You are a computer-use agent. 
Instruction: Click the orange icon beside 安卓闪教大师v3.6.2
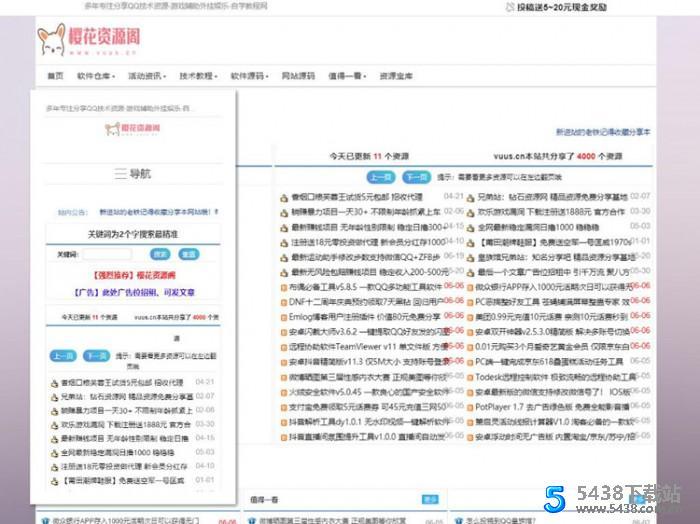coord(283,333)
